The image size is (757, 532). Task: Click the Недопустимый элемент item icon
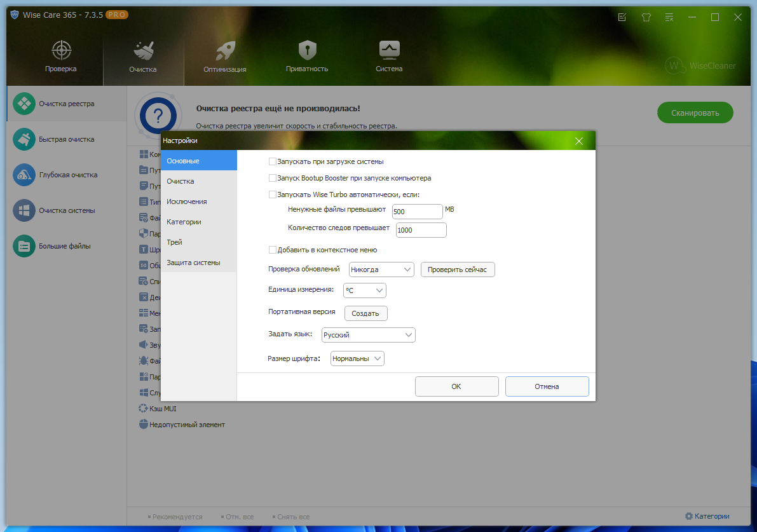pyautogui.click(x=144, y=425)
